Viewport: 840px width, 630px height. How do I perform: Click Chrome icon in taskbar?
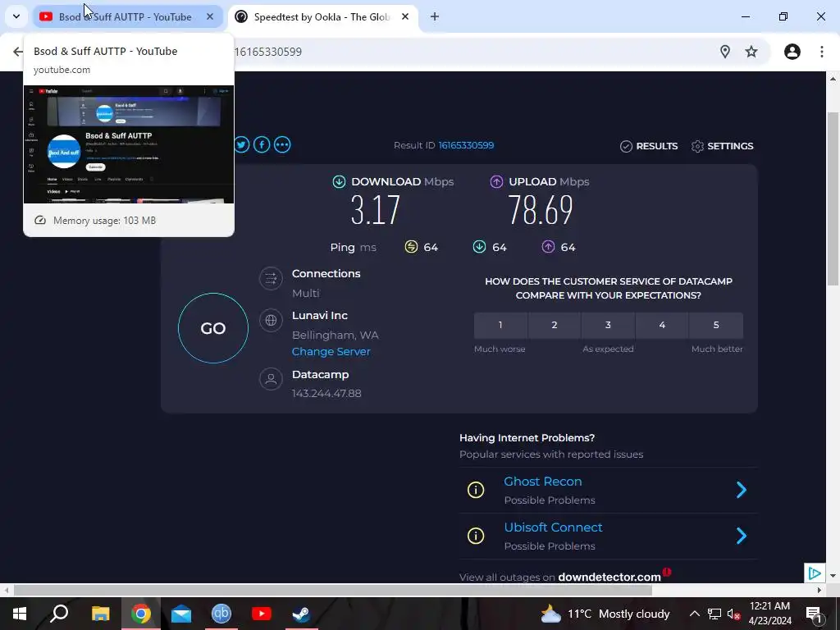(x=141, y=614)
